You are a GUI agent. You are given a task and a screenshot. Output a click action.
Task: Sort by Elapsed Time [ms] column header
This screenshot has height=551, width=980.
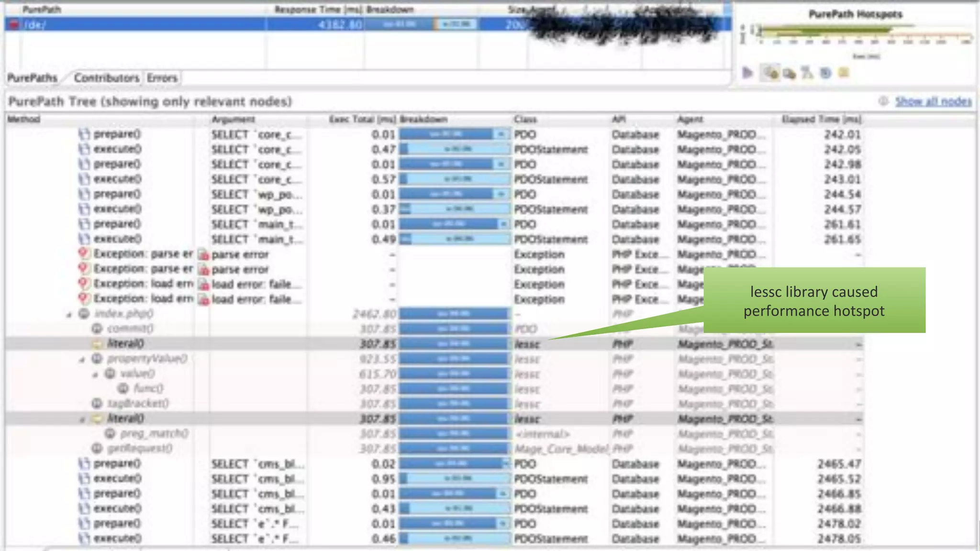coord(821,119)
